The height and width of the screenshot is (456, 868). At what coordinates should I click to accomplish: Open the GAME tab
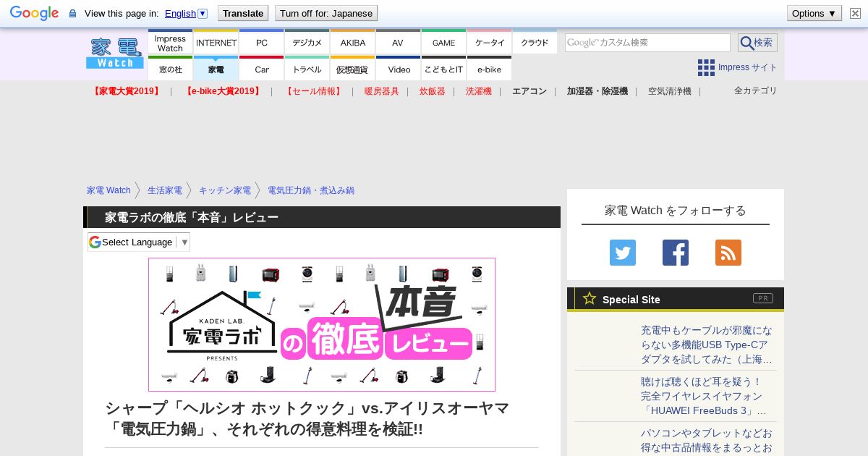(x=444, y=43)
